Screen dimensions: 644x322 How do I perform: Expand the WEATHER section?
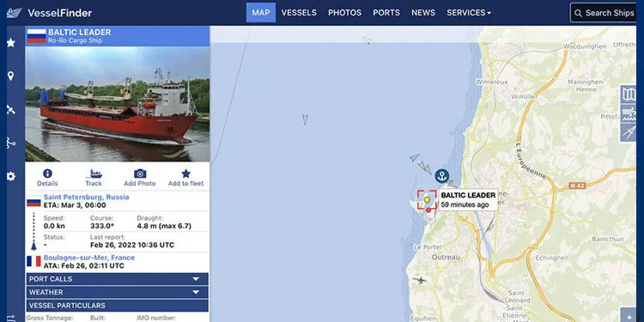pyautogui.click(x=117, y=292)
